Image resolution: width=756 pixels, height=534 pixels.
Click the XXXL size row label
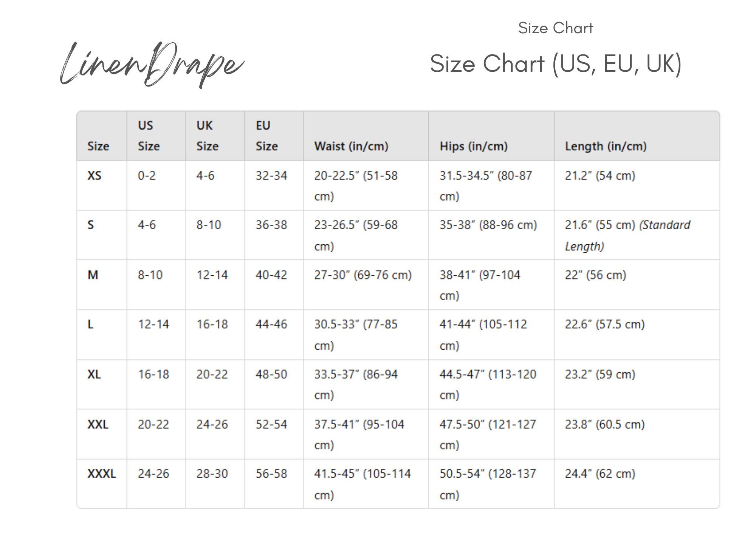102,474
